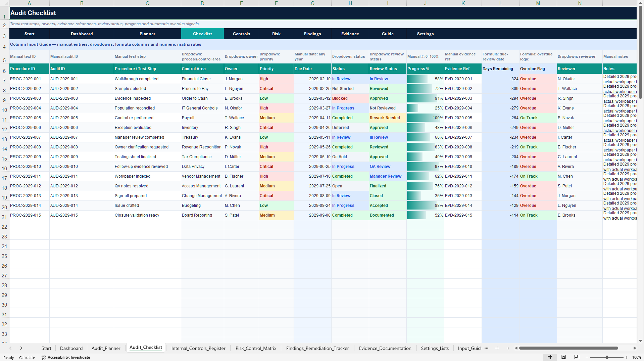Select test step Sign-off prepared
Viewport: 644px width, 361px height.
147,196
